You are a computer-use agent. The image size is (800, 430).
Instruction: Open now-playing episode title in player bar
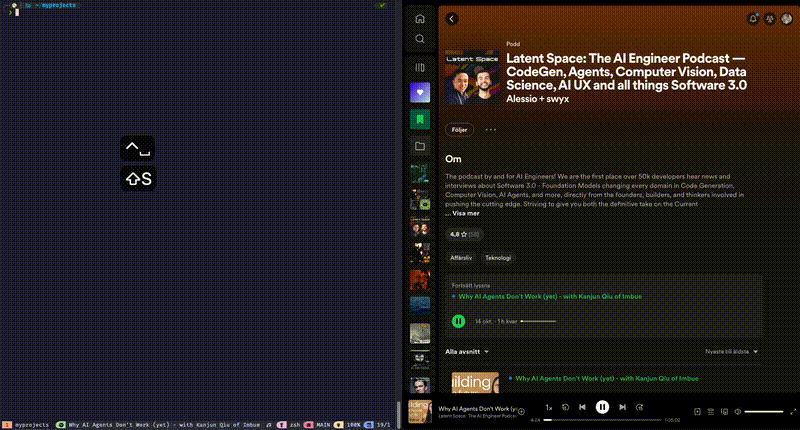pos(478,409)
